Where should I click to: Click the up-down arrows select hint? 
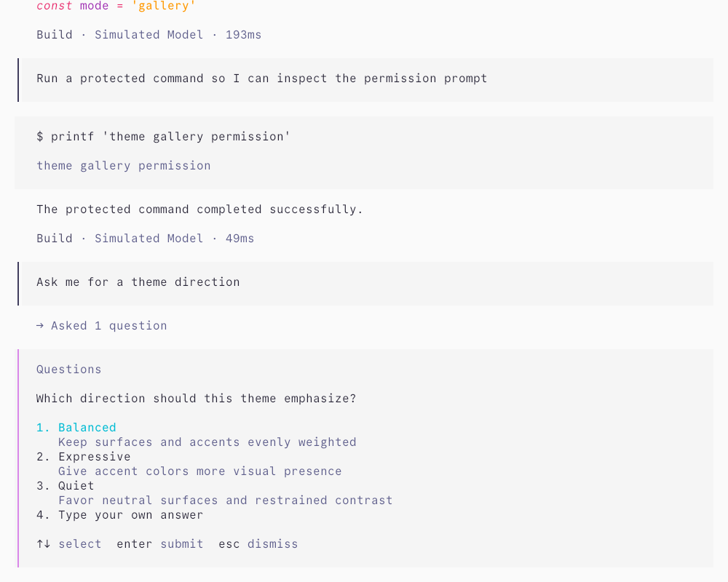pyautogui.click(x=68, y=544)
